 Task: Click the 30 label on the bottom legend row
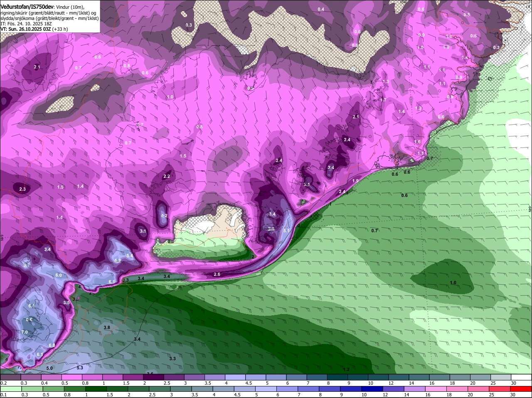[513, 395]
